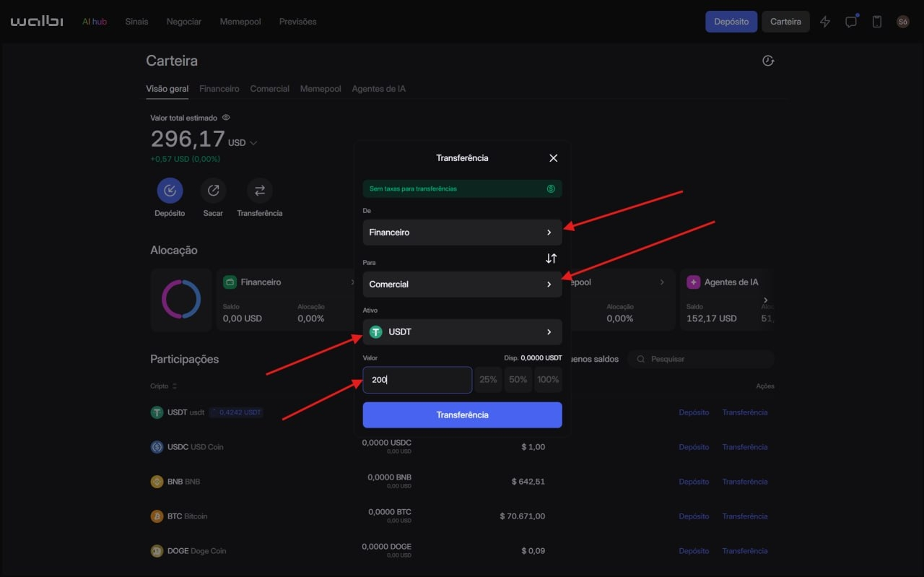Image resolution: width=924 pixels, height=577 pixels.
Task: Open the De account selector showing Financeiro
Action: point(462,233)
